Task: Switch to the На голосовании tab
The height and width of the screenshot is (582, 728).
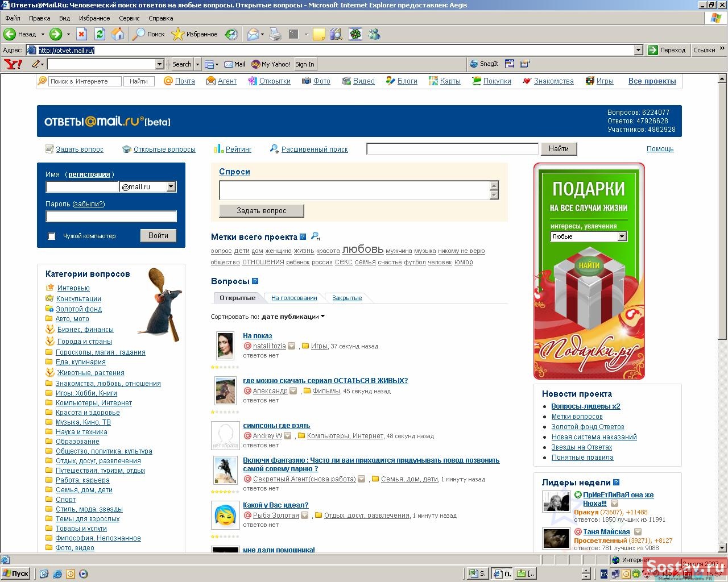Action: (294, 298)
